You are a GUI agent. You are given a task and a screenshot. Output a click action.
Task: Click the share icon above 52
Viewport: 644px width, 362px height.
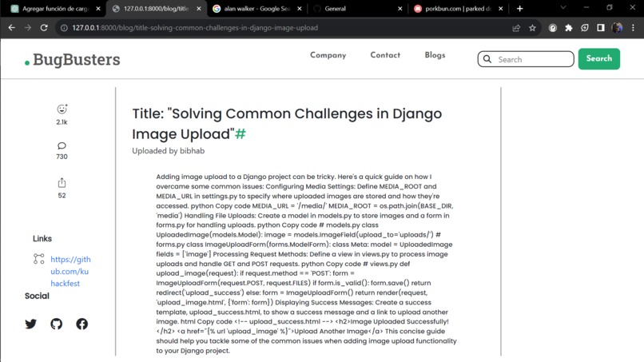click(62, 182)
